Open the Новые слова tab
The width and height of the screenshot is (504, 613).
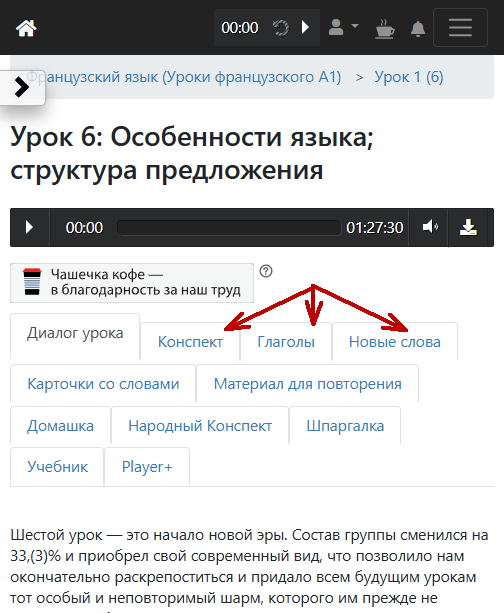(x=395, y=342)
